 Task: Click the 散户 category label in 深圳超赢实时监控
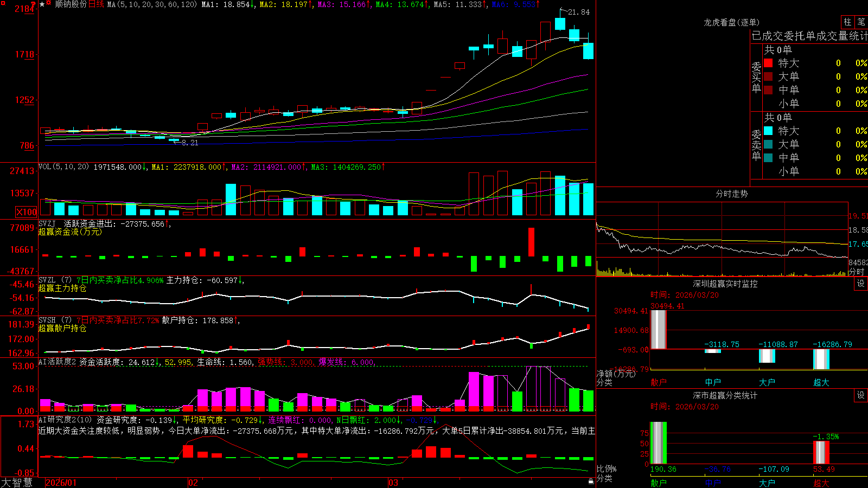coord(658,382)
